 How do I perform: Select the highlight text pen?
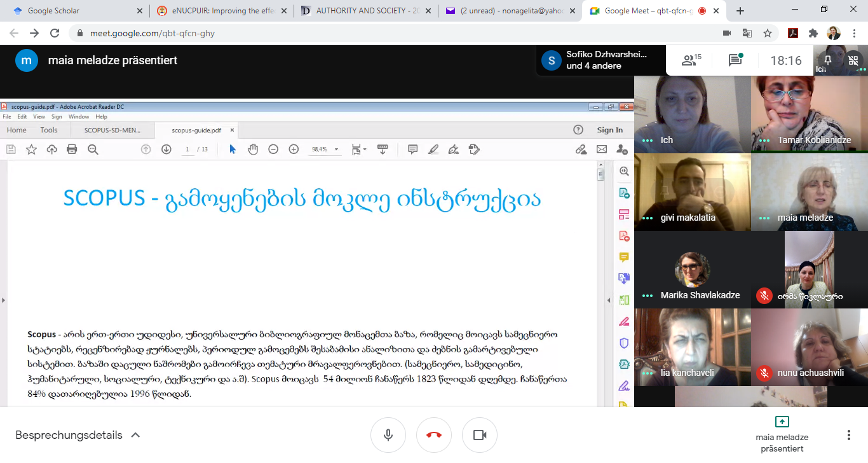click(x=433, y=149)
